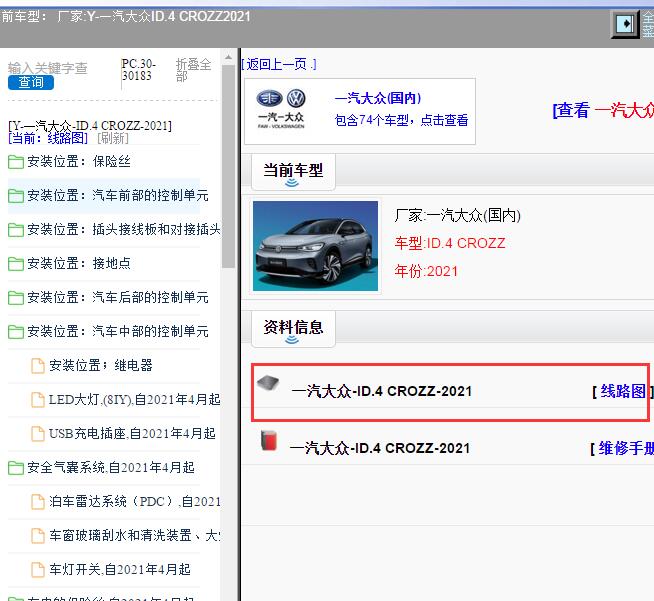Click the gray book icon for 线路图 row

tap(268, 383)
